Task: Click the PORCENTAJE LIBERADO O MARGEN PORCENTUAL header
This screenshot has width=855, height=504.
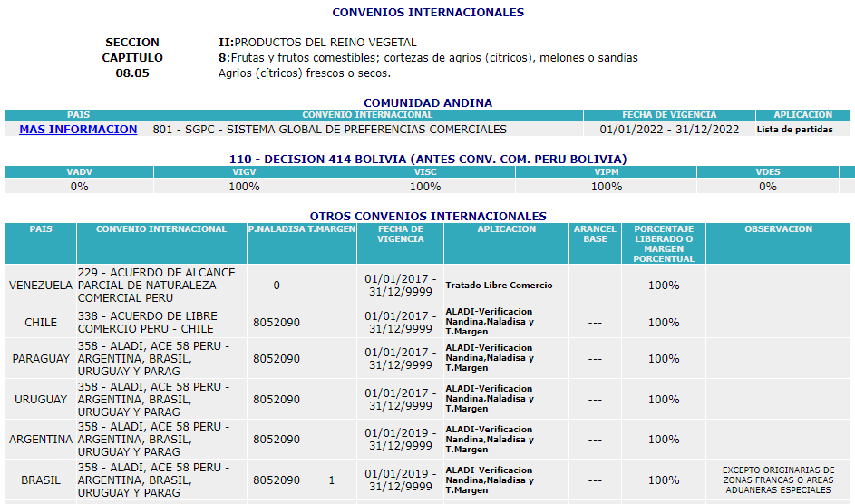Action: click(664, 243)
